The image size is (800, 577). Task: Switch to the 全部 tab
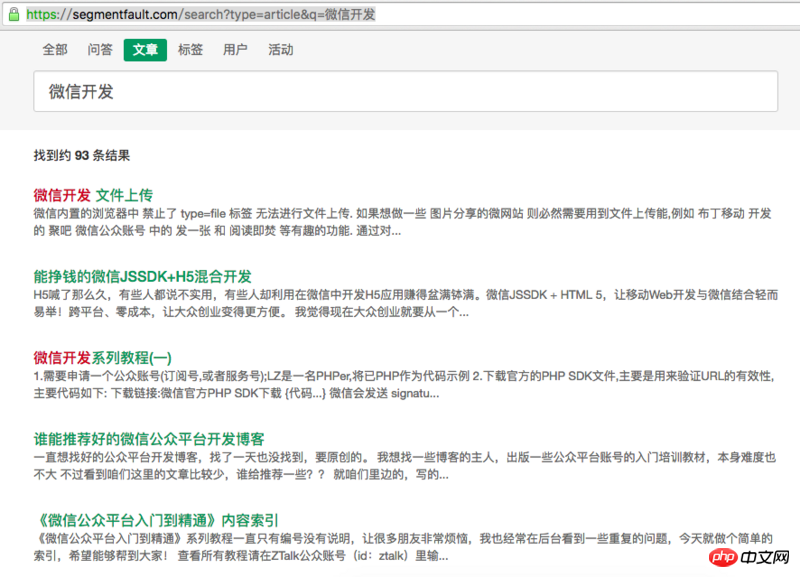coord(55,50)
